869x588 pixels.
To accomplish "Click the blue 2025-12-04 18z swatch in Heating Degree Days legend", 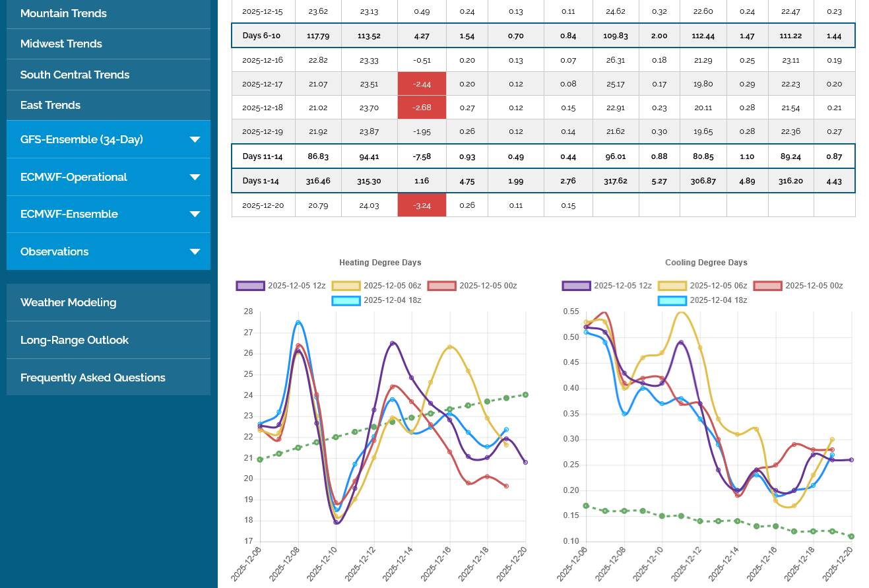I will coord(346,300).
